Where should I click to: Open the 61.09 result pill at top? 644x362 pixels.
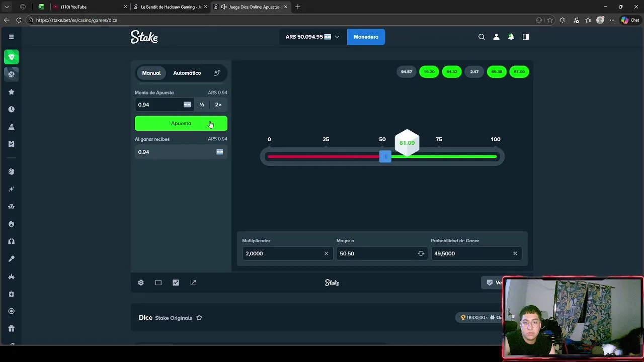(519, 72)
